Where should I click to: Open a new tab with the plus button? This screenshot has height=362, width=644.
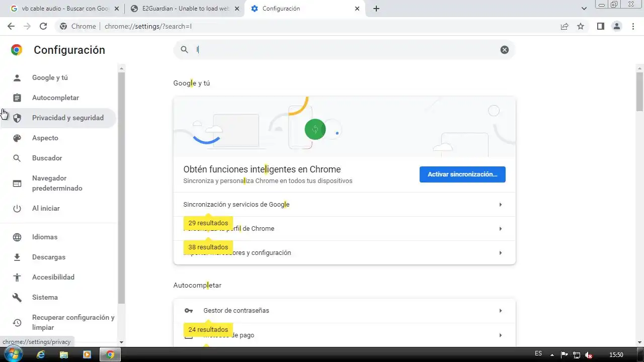(x=376, y=9)
